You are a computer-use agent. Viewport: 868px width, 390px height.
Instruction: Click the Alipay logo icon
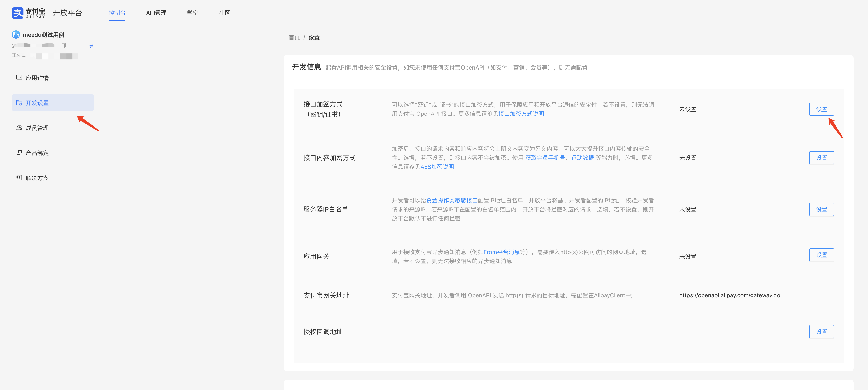(x=18, y=13)
